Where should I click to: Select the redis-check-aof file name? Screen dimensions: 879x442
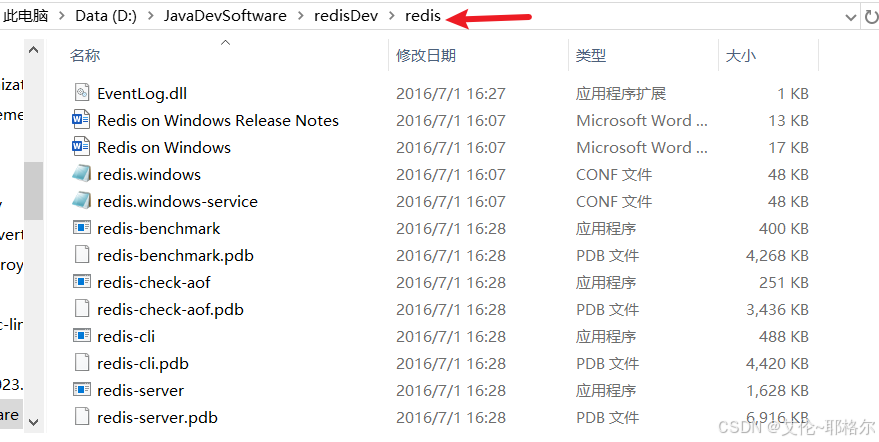[154, 282]
